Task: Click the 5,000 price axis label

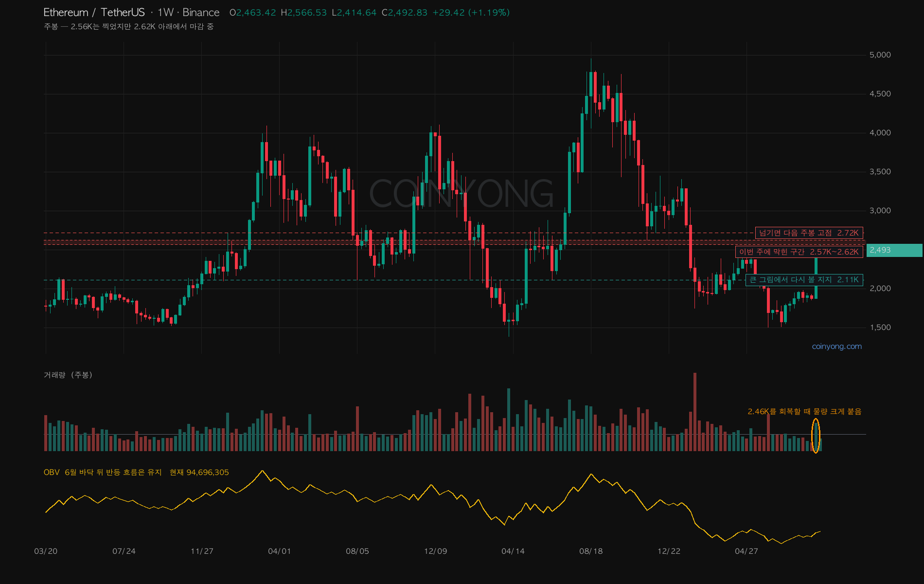Action: (880, 55)
